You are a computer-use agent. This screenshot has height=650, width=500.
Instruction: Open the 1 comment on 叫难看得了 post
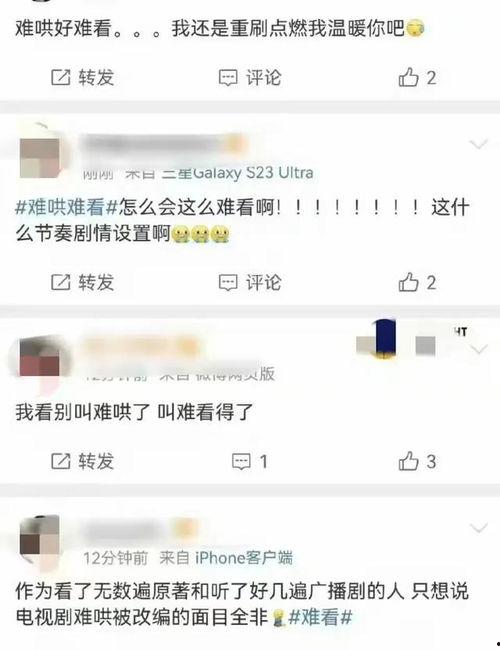tap(250, 461)
